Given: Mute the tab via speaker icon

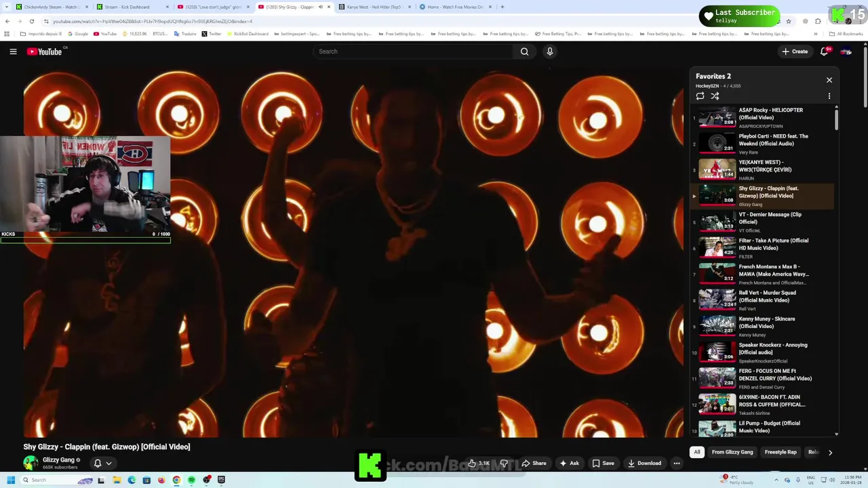Looking at the screenshot, I should [321, 7].
